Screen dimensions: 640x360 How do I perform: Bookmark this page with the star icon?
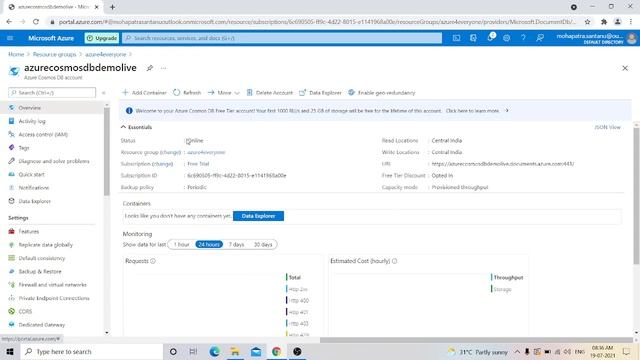(x=587, y=22)
